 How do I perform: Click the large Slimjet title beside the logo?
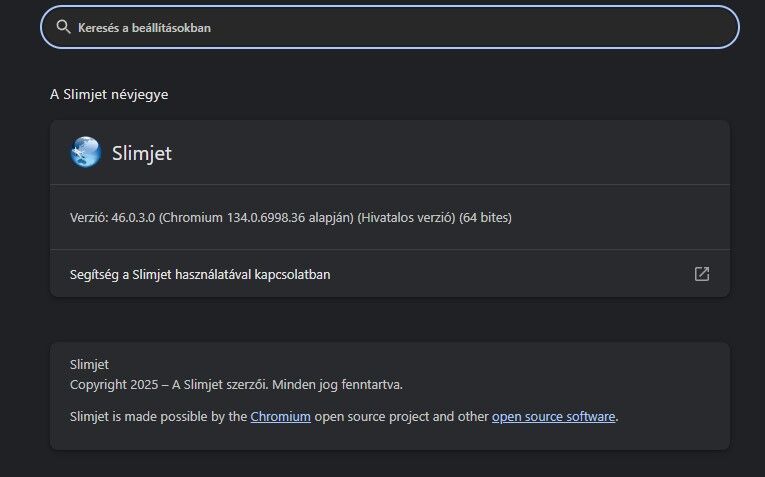tap(142, 153)
